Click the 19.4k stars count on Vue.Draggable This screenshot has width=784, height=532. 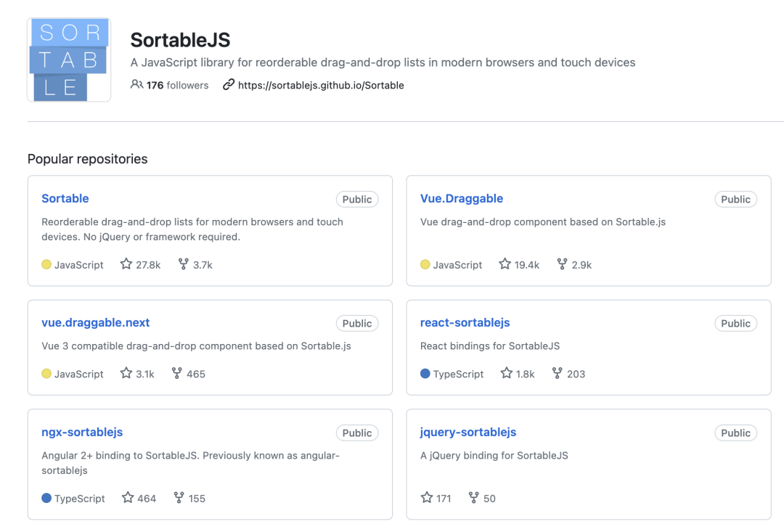[x=527, y=265]
